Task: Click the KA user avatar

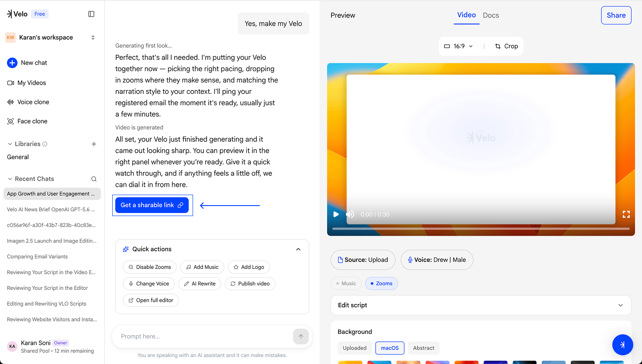Action: (12, 347)
